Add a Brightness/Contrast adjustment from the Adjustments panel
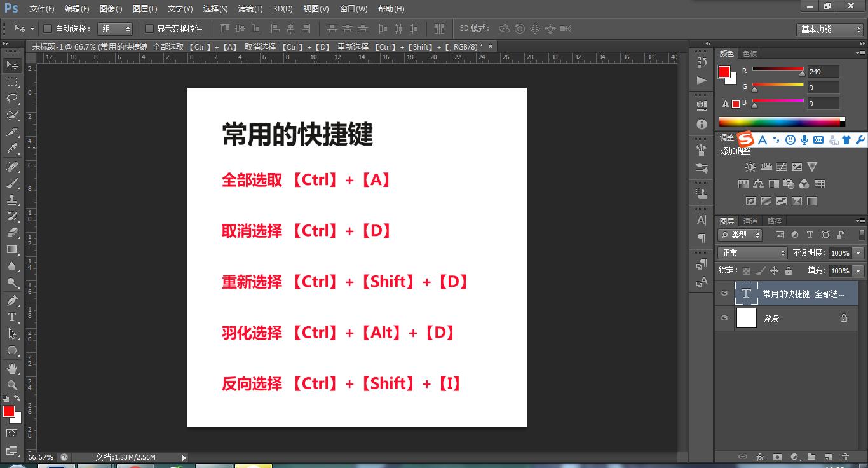This screenshot has height=468, width=868. [x=751, y=167]
